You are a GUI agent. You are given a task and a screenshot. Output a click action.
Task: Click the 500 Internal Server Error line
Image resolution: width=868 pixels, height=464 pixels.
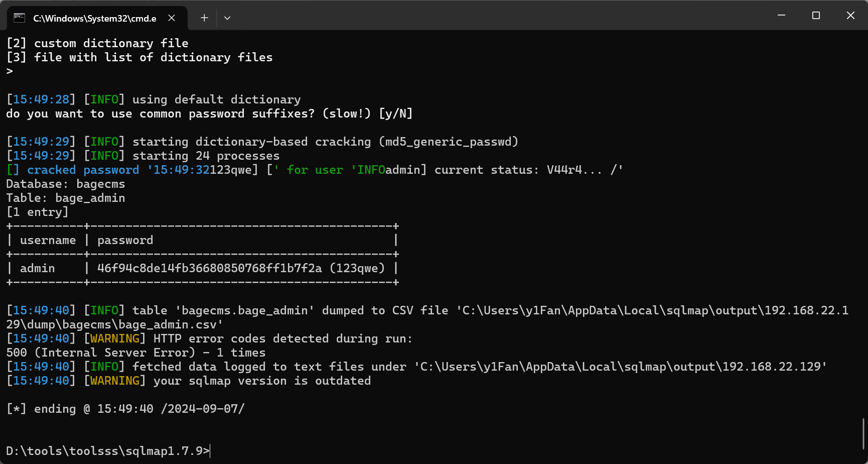(136, 353)
